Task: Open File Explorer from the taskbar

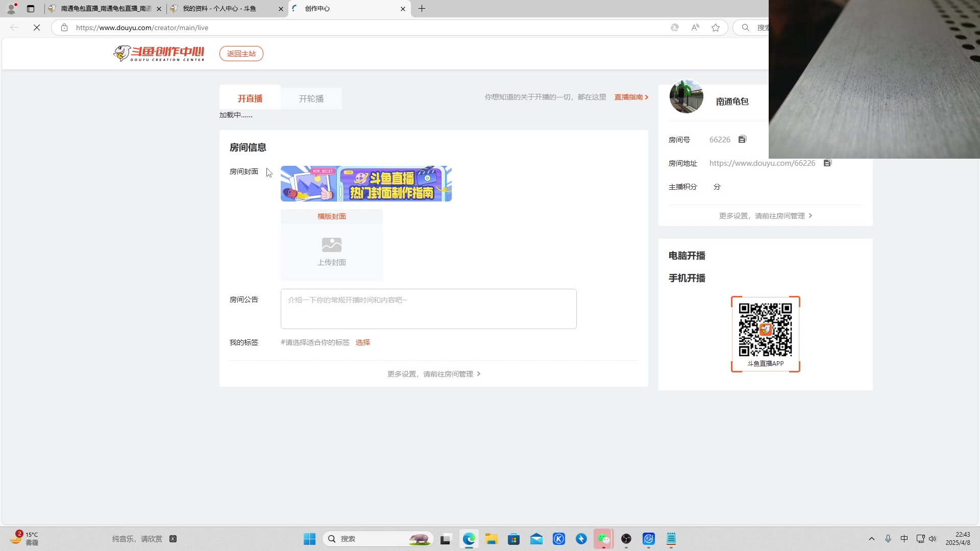Action: click(491, 539)
